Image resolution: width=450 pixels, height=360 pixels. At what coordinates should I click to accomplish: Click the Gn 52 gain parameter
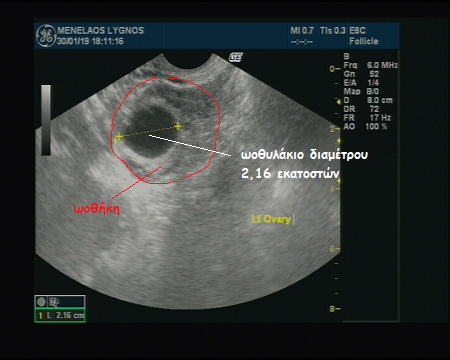(361, 74)
